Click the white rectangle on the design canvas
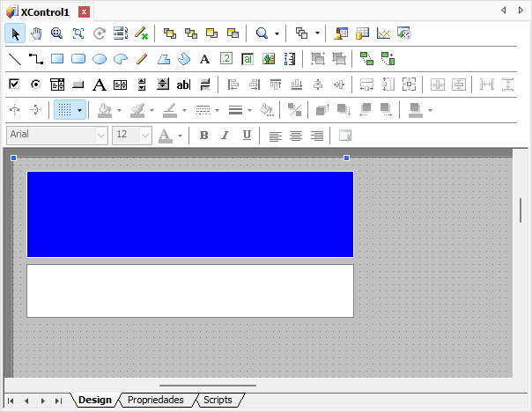The height and width of the screenshot is (412, 532). tap(189, 291)
